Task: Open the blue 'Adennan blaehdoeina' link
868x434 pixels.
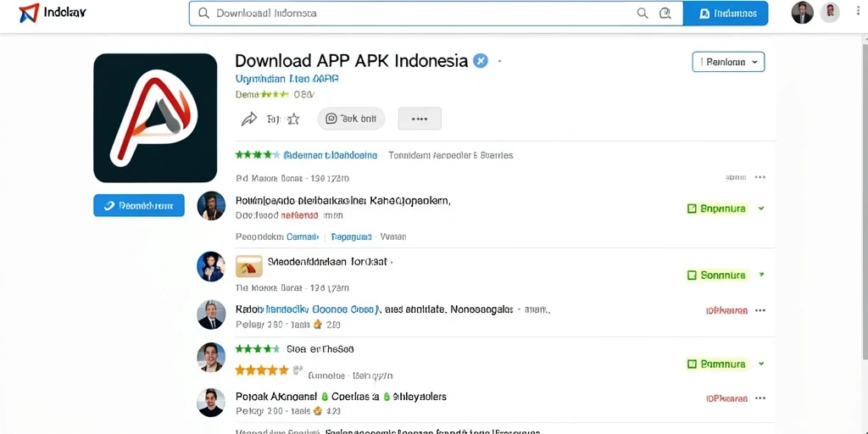Action: (x=331, y=156)
